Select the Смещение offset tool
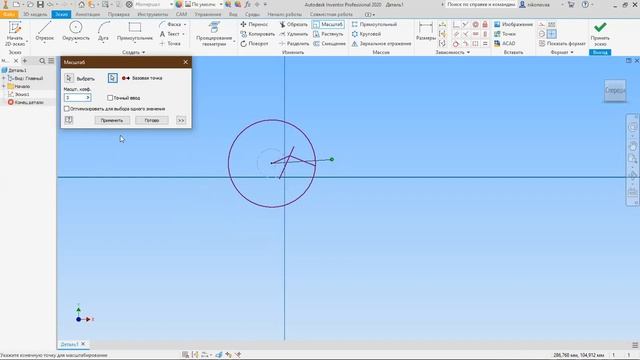The image size is (640, 360). [x=329, y=43]
